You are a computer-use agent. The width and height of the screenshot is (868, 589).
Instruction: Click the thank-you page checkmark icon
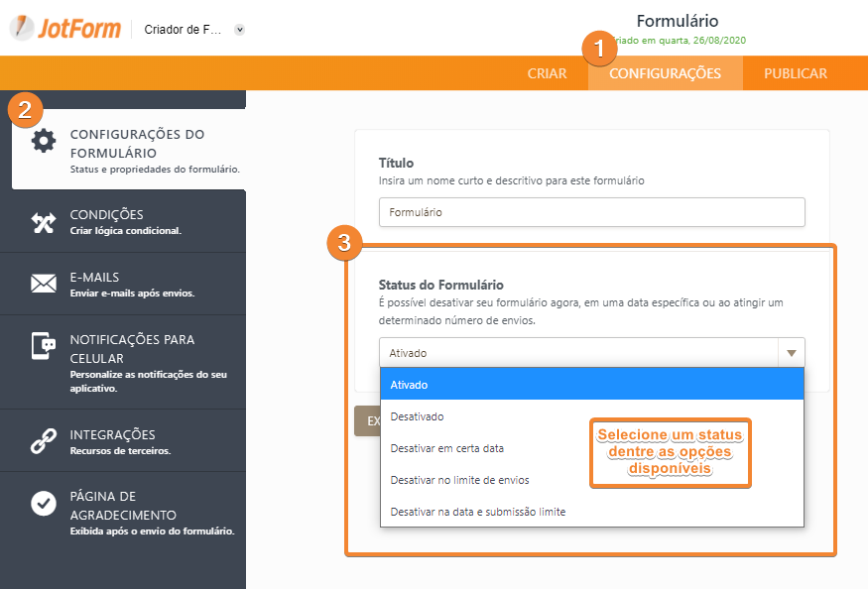point(44,504)
